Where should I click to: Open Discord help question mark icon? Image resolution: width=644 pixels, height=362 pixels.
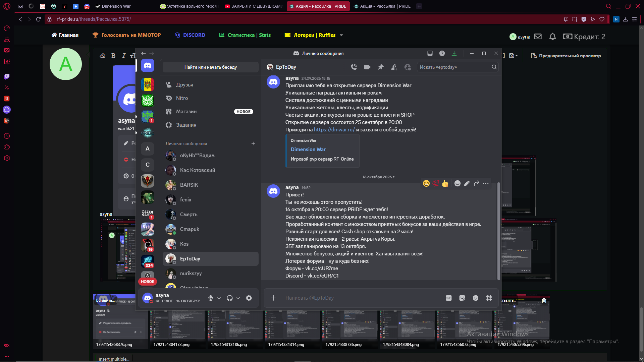(442, 53)
